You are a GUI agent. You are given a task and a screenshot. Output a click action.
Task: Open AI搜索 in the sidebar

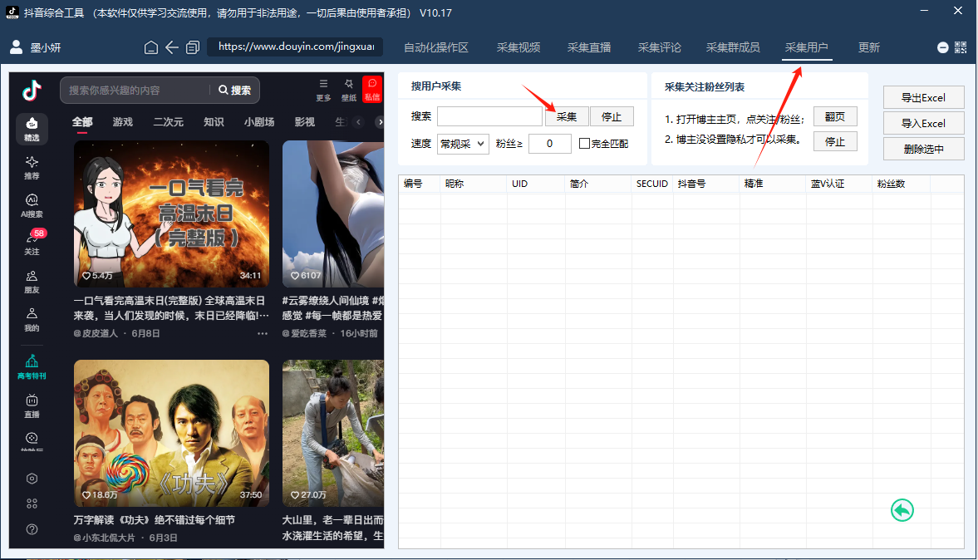pyautogui.click(x=32, y=206)
